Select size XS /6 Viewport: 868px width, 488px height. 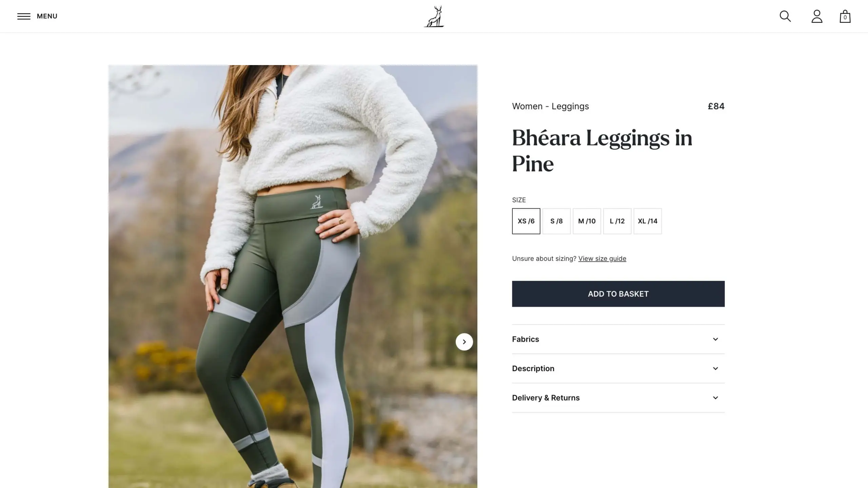(x=526, y=221)
